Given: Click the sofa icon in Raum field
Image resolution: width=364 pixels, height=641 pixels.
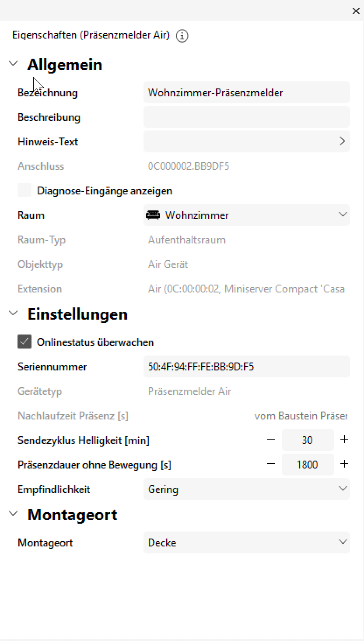Looking at the screenshot, I should [x=153, y=215].
